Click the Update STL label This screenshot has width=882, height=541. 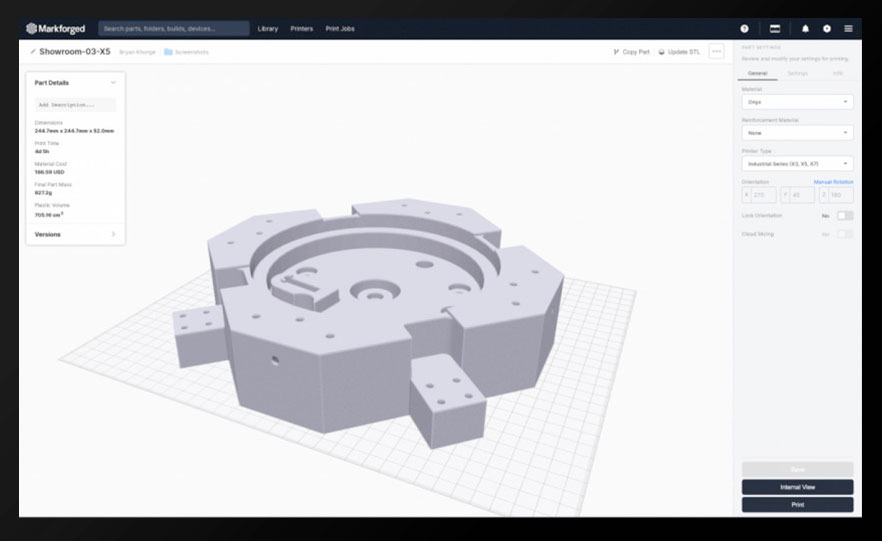683,52
